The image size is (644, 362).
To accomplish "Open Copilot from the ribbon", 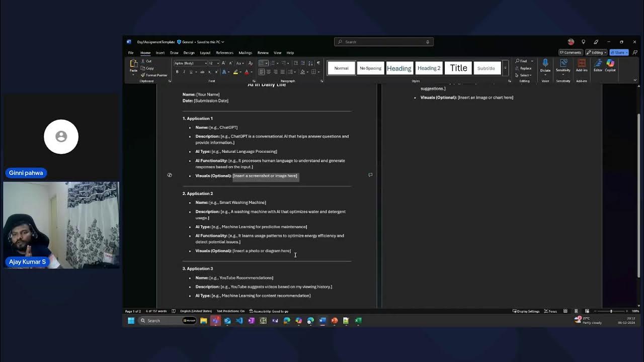I will pyautogui.click(x=610, y=65).
